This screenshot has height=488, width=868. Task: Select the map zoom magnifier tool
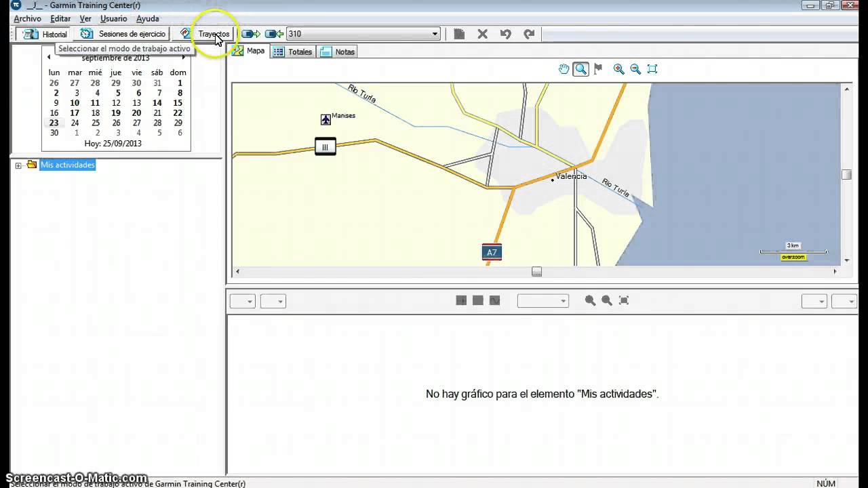(581, 69)
